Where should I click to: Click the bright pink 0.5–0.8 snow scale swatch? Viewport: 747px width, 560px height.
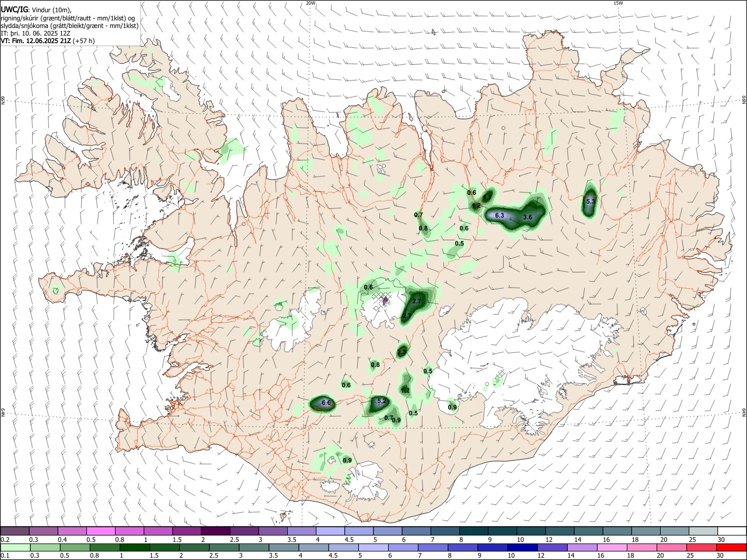click(x=101, y=531)
